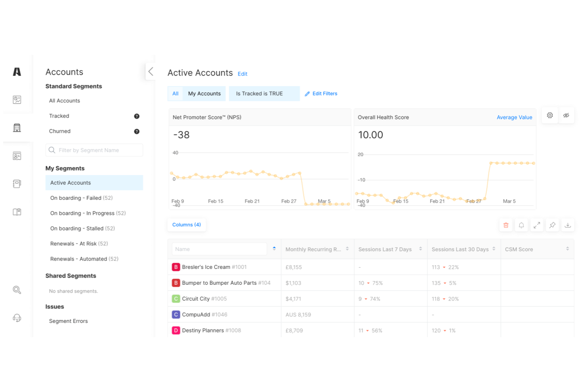Click the Filter by Segment Name field
Screen dimensions: 588x392
point(94,150)
